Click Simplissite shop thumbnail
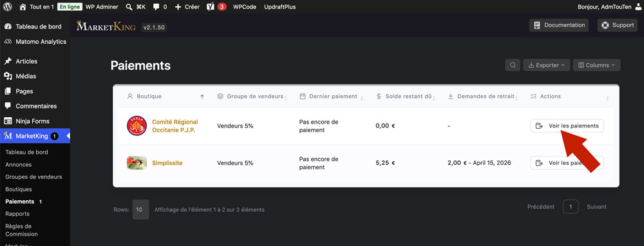644x246 pixels. [x=137, y=163]
